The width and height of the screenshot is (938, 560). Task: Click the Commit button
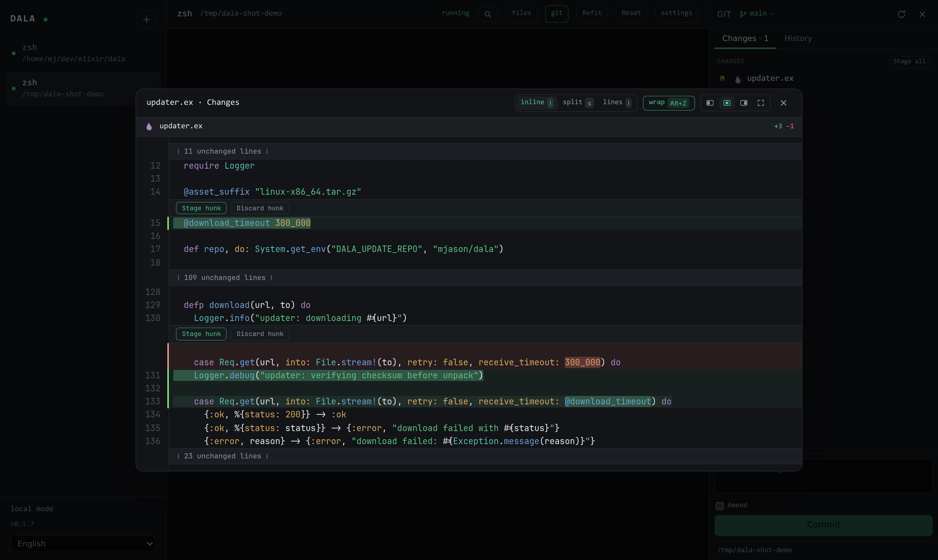[823, 525]
